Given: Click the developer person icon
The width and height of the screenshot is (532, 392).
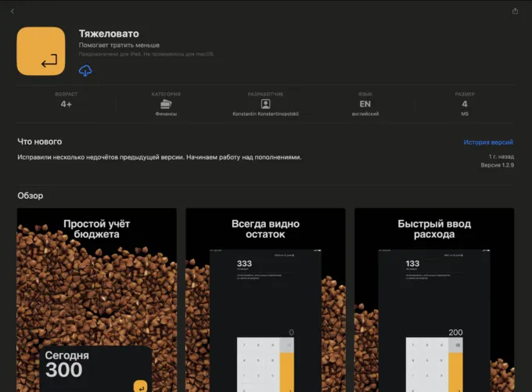Looking at the screenshot, I should pyautogui.click(x=265, y=103).
